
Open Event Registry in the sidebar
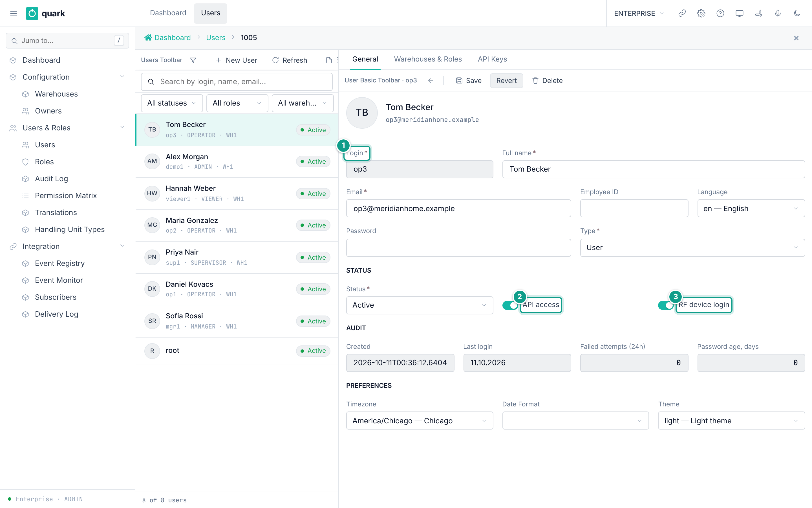60,263
